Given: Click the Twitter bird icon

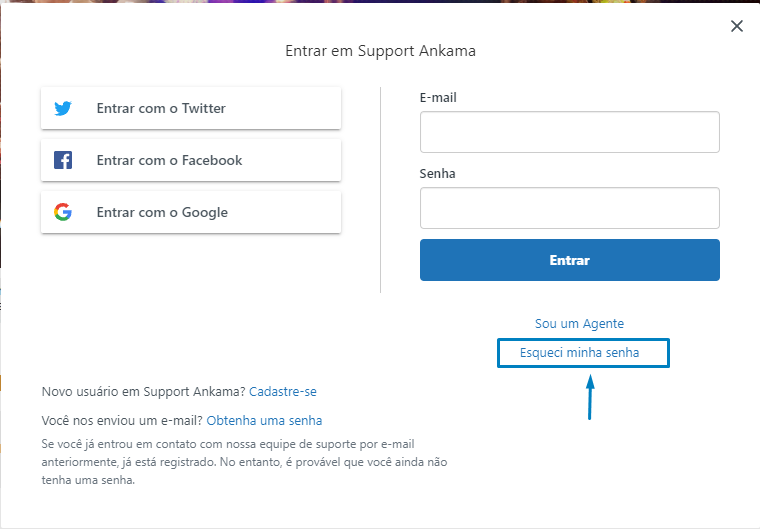Looking at the screenshot, I should coord(63,108).
